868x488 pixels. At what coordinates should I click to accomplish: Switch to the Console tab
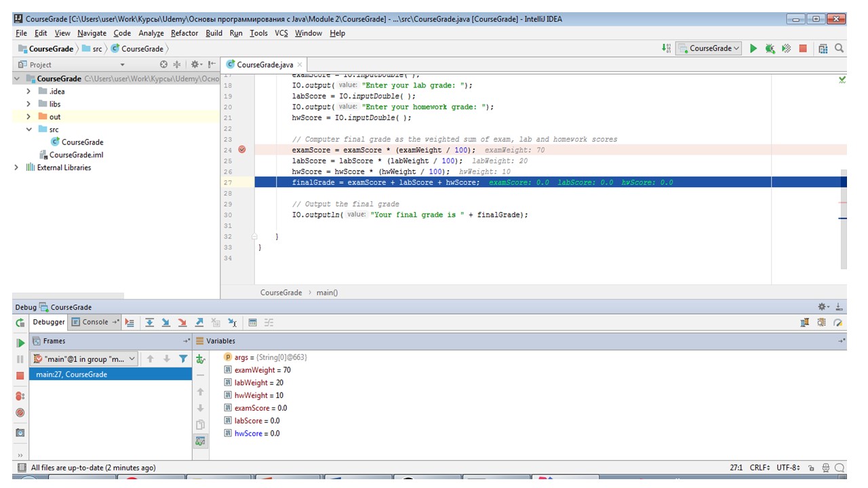coord(95,323)
